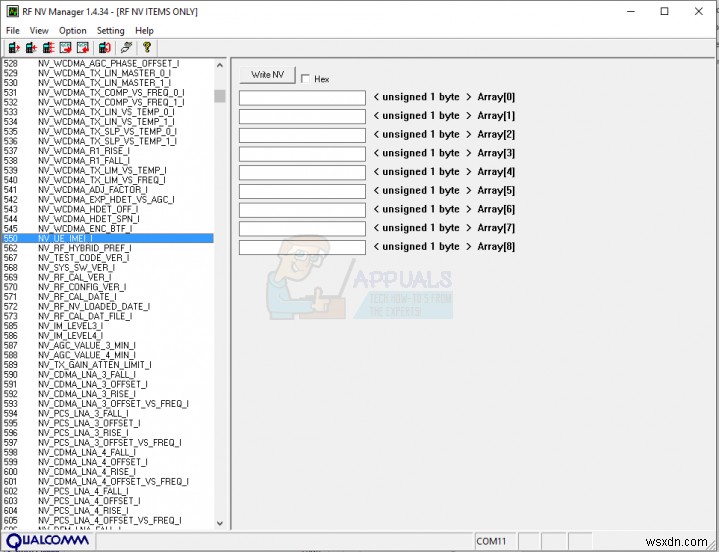
Task: Click the port connection plug icon
Action: point(126,47)
